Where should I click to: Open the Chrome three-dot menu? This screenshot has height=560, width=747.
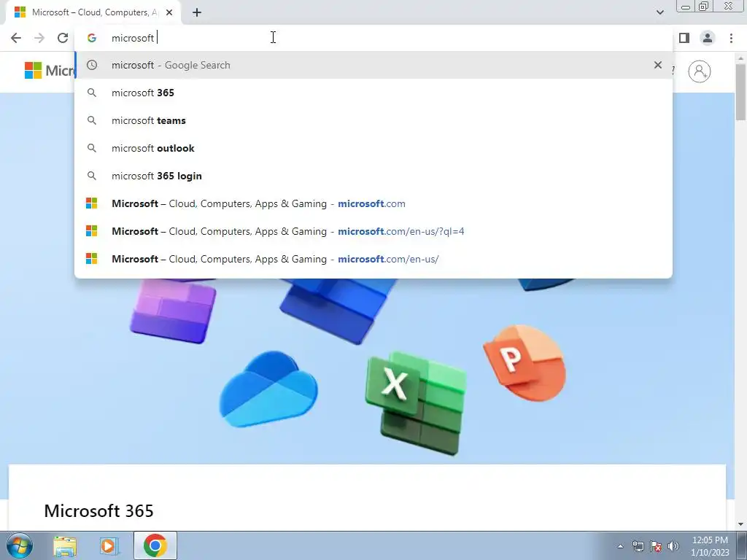731,38
